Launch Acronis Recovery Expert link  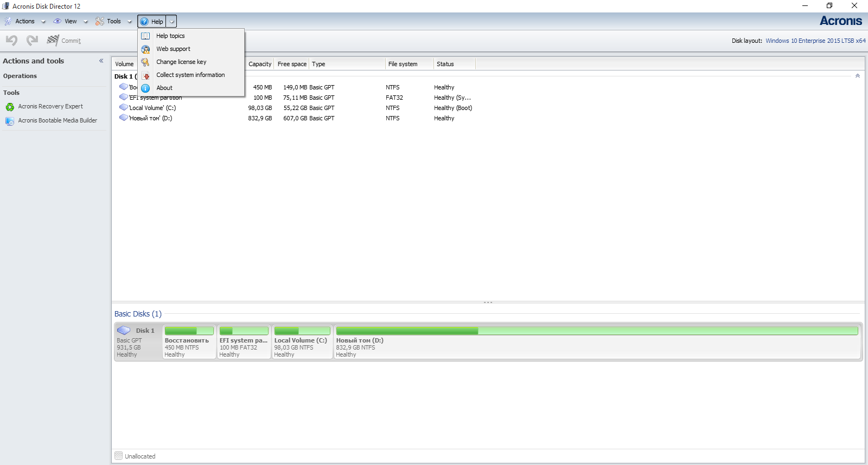tap(50, 106)
